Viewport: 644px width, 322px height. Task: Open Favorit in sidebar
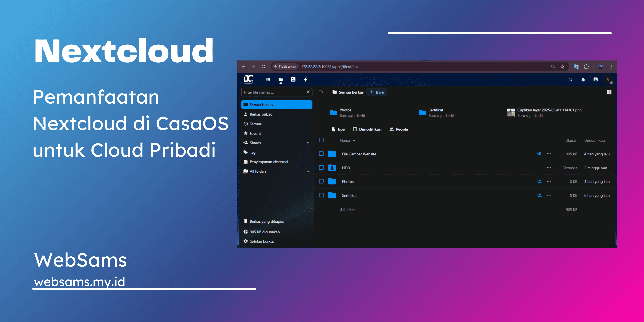(x=277, y=134)
